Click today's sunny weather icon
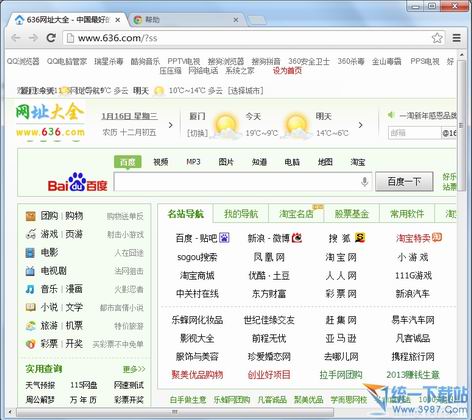The image size is (472, 420). 225,126
